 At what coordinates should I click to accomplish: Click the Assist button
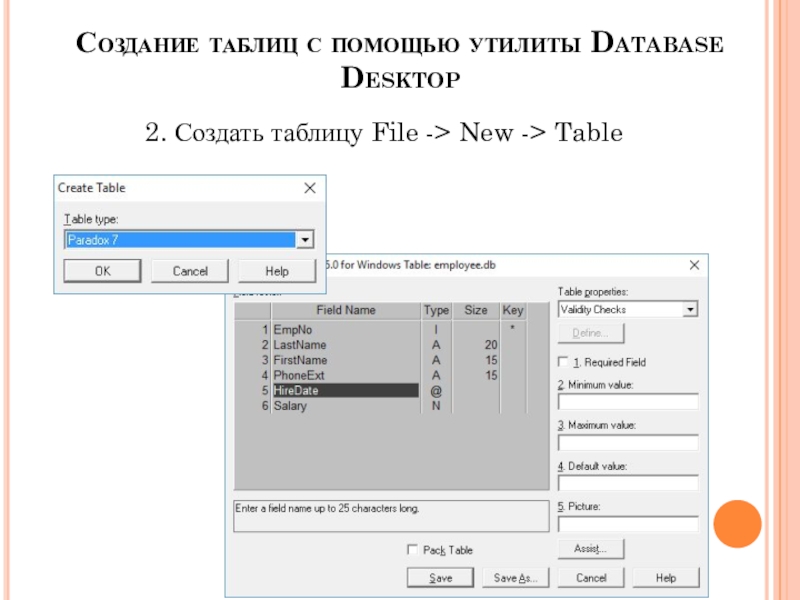pyautogui.click(x=590, y=549)
